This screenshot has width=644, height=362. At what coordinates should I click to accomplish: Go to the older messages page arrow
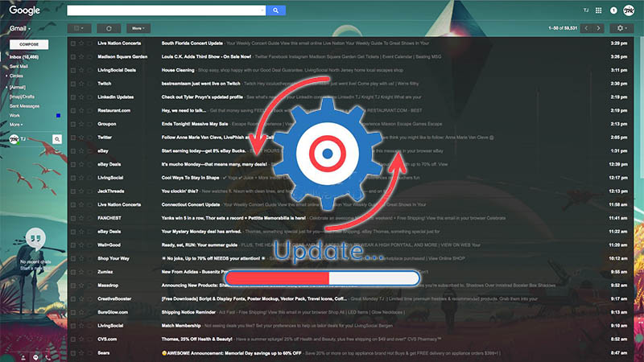598,28
